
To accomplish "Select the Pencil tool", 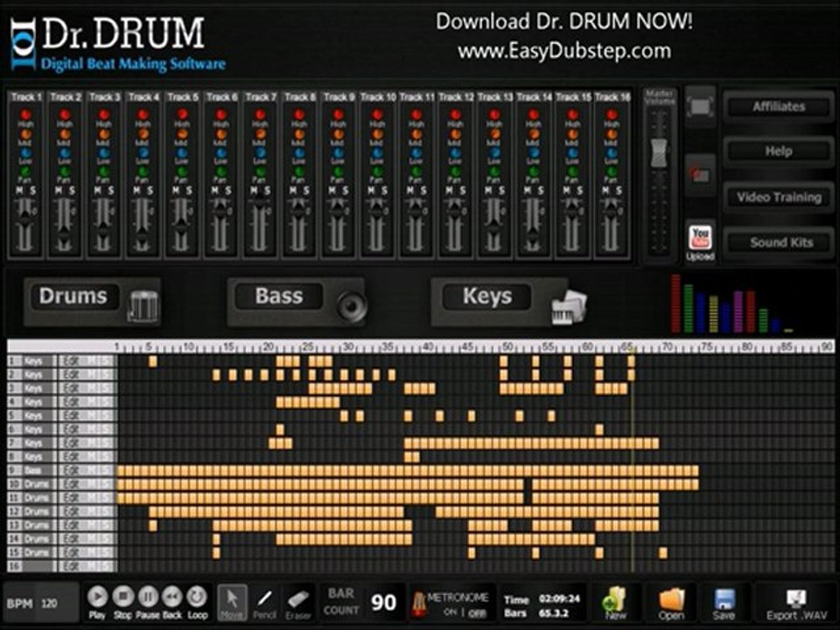I will 265,602.
